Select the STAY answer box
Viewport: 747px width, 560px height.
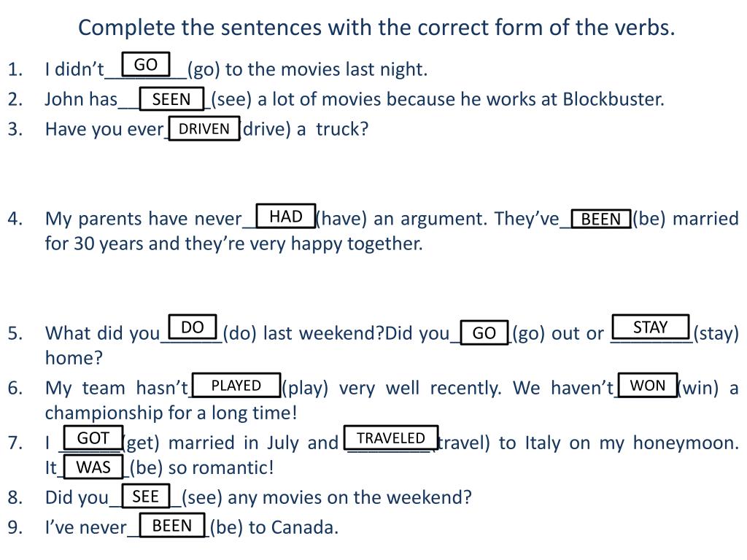650,327
